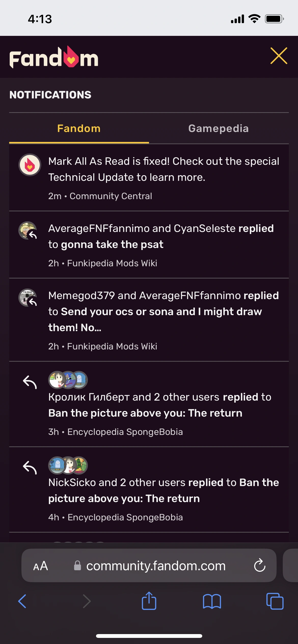Click reply arrow beside NickSicko notification
This screenshot has width=298, height=644.
(30, 468)
